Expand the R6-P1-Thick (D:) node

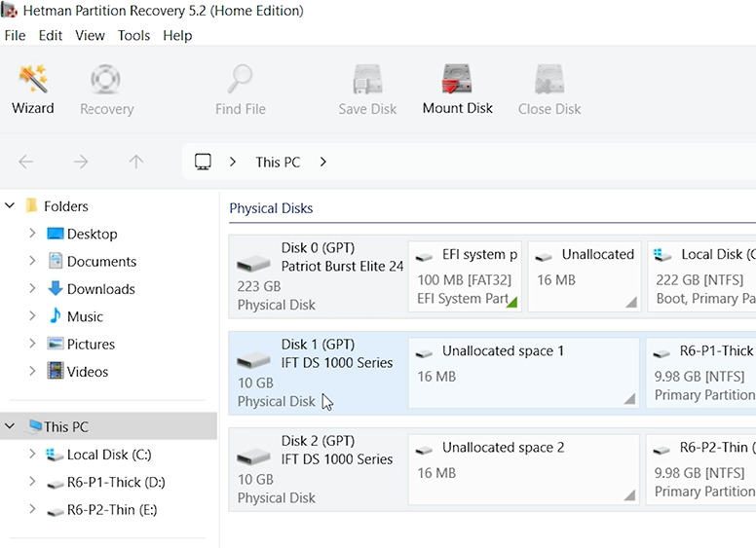tap(32, 481)
